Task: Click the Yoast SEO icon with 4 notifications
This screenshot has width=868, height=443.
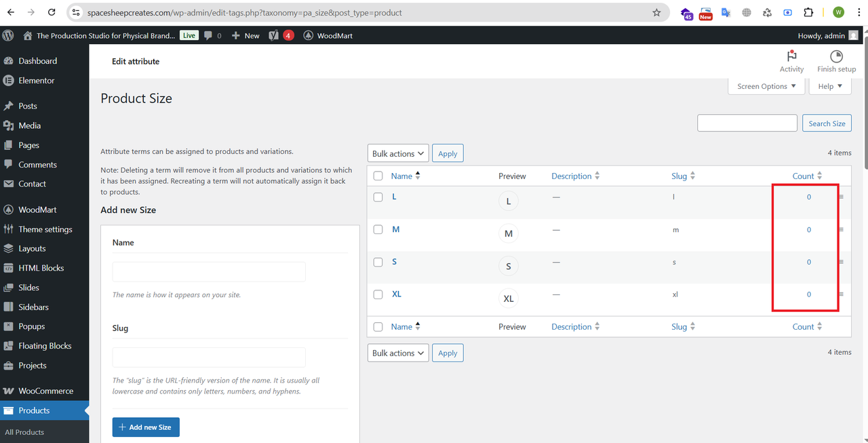Action: pos(281,35)
